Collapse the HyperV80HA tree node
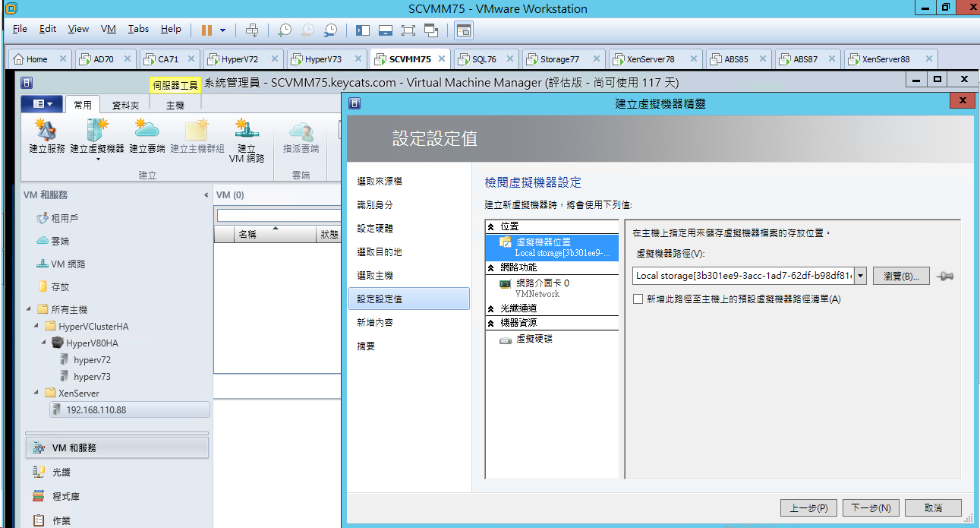Viewport: 980px width, 528px height. coord(45,342)
